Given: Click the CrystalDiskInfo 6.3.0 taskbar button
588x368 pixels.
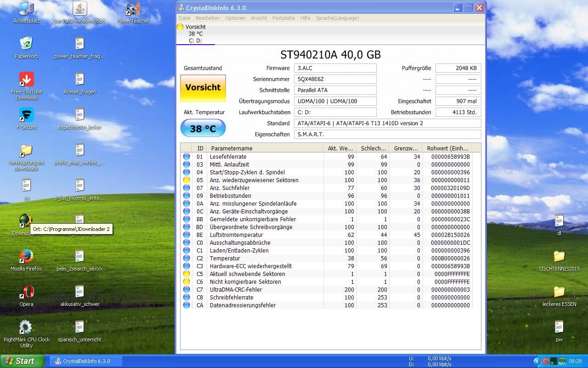Looking at the screenshot, I should click(86, 361).
